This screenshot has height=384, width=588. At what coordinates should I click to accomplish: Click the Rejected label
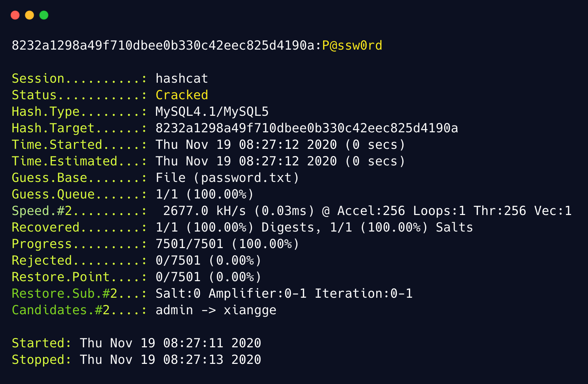tap(42, 260)
